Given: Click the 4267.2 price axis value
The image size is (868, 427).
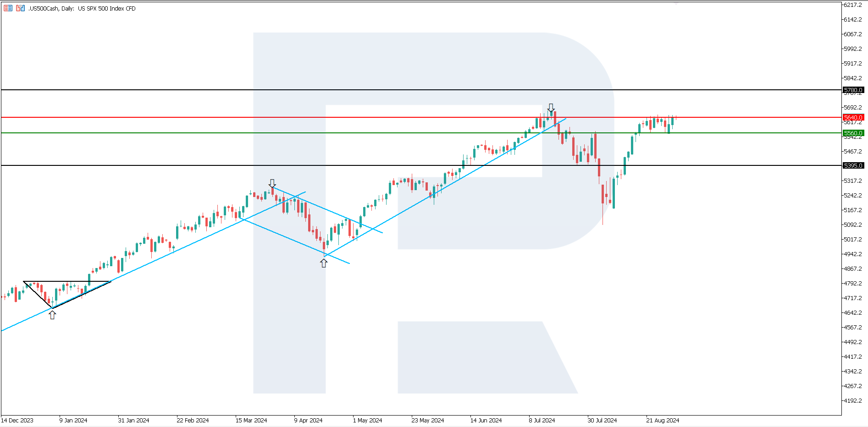Looking at the screenshot, I should click(x=853, y=386).
